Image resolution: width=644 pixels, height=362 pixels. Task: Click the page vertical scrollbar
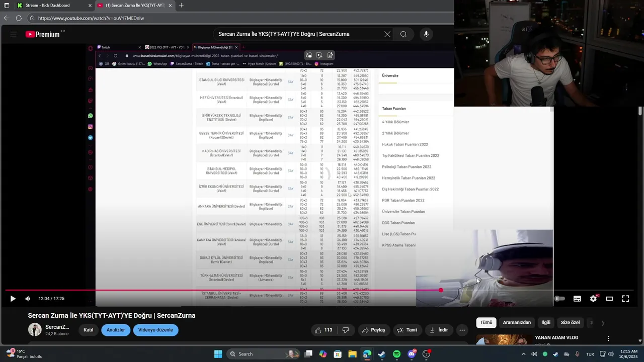pyautogui.click(x=640, y=111)
